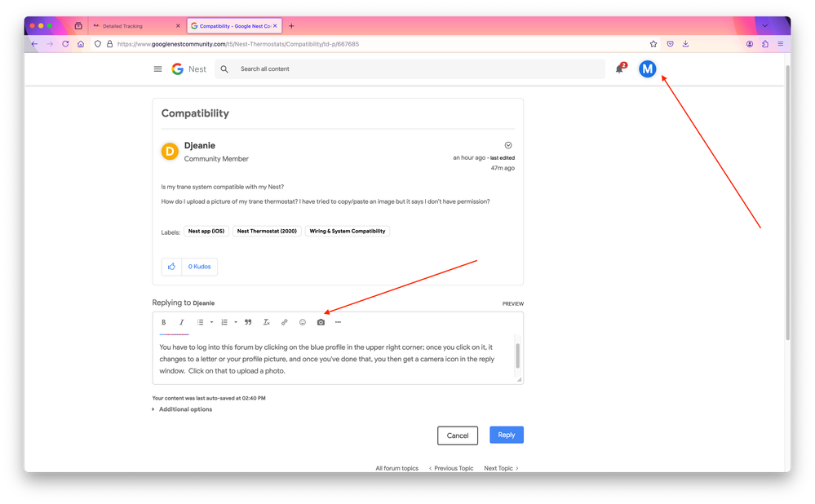Toggle italic formatting in reply editor

(x=181, y=322)
